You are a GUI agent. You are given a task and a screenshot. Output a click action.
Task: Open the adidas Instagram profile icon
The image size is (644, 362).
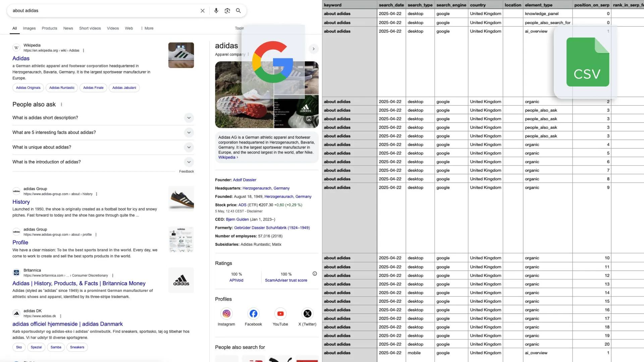point(226,313)
